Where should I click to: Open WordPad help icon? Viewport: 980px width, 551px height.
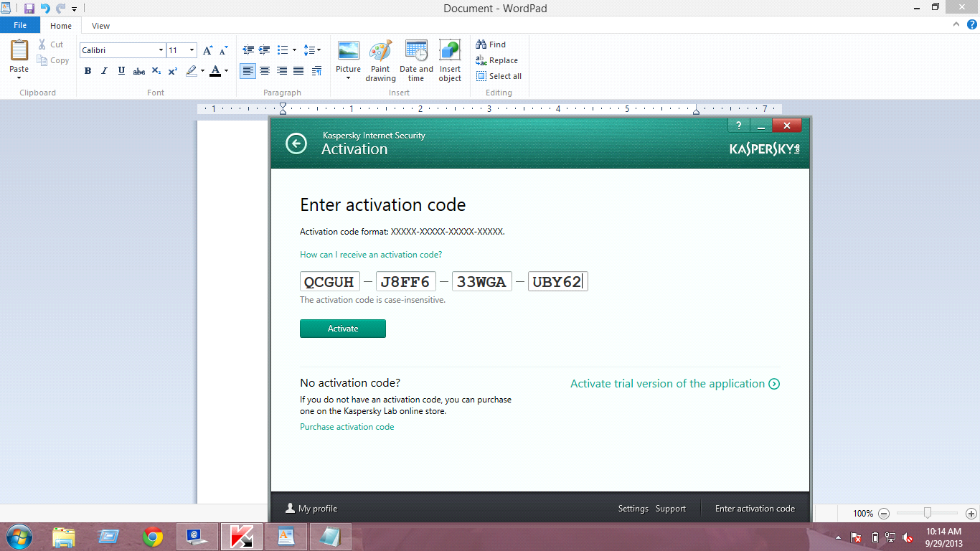[x=971, y=24]
